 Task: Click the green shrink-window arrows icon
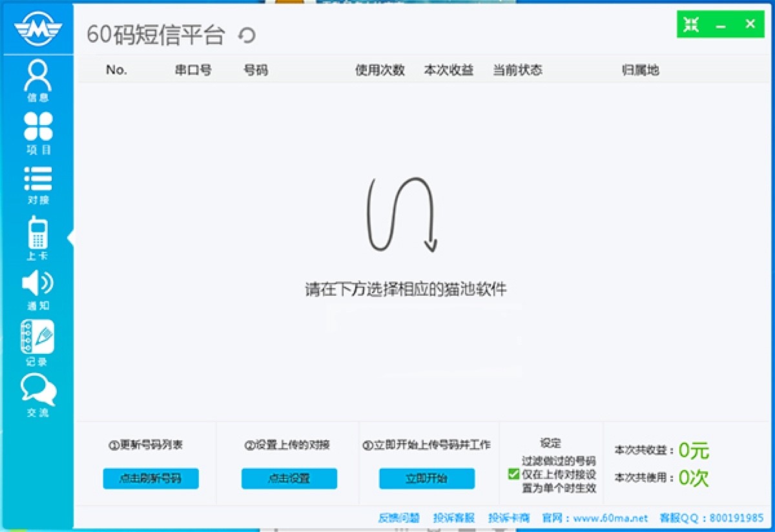click(691, 25)
